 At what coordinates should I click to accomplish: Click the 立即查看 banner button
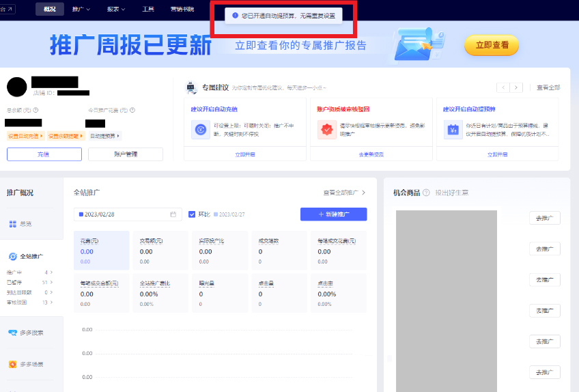(x=492, y=45)
